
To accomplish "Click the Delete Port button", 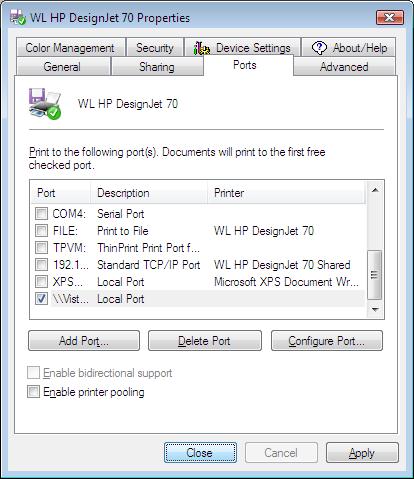I will (x=205, y=341).
